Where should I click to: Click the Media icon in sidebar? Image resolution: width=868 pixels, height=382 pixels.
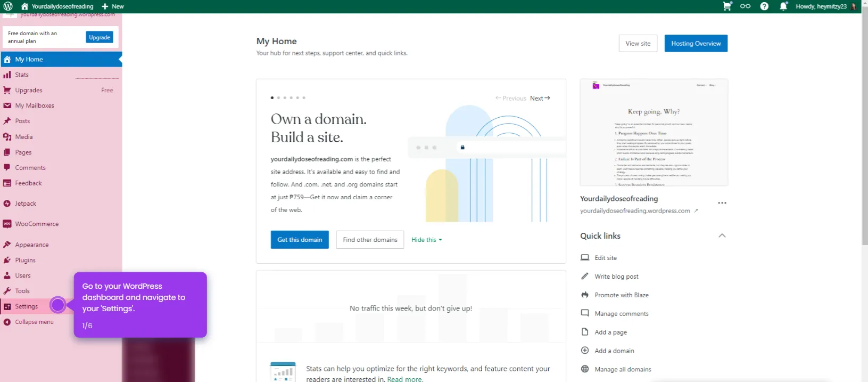pyautogui.click(x=7, y=137)
